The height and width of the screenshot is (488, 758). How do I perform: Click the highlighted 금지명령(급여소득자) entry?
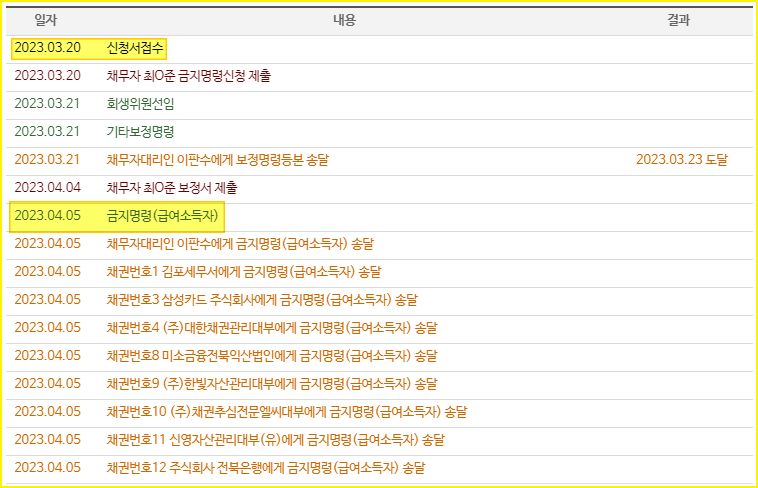pos(162,216)
